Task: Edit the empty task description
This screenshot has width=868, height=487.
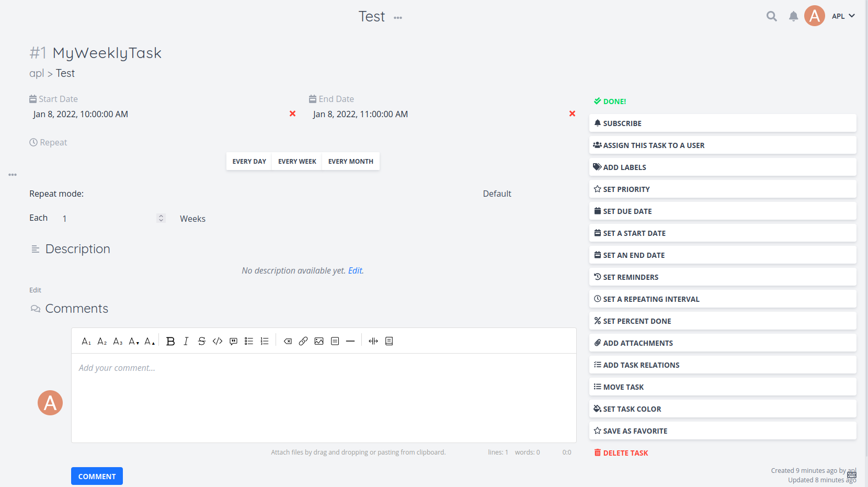Action: 356,270
